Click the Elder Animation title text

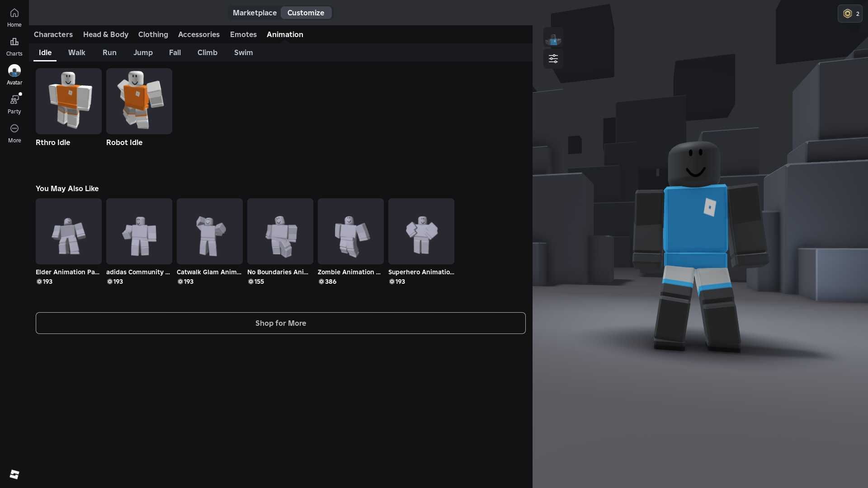[x=68, y=272]
